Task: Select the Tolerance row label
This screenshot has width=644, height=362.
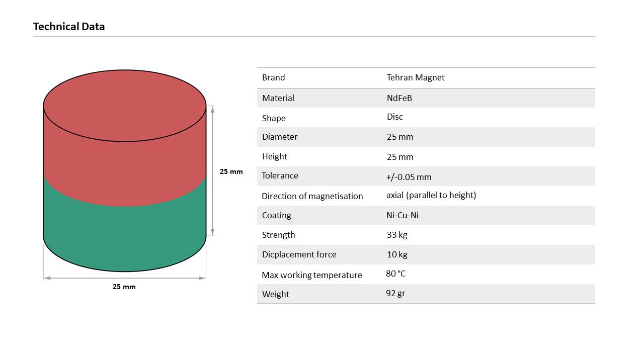Action: [280, 175]
